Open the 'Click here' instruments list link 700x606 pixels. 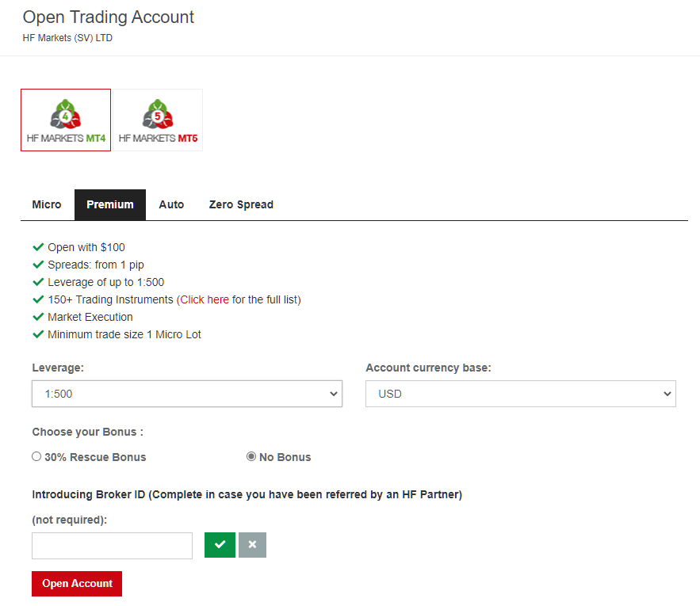click(x=205, y=299)
